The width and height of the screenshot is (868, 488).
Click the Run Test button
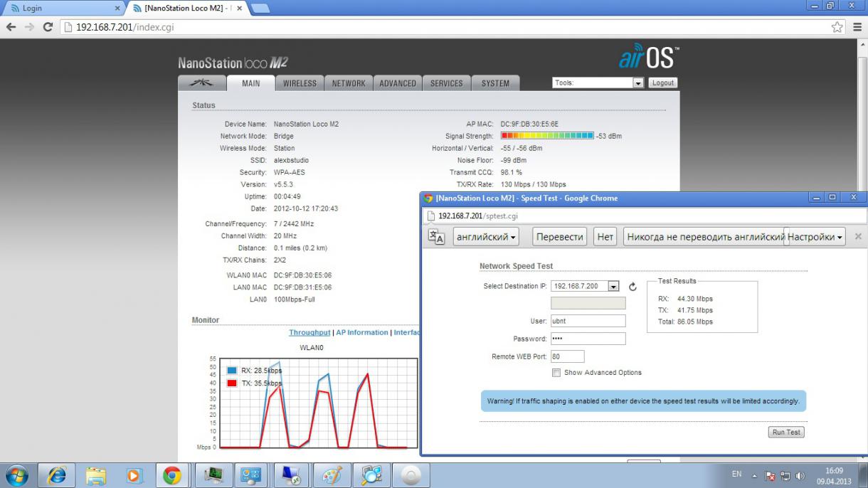tap(786, 432)
